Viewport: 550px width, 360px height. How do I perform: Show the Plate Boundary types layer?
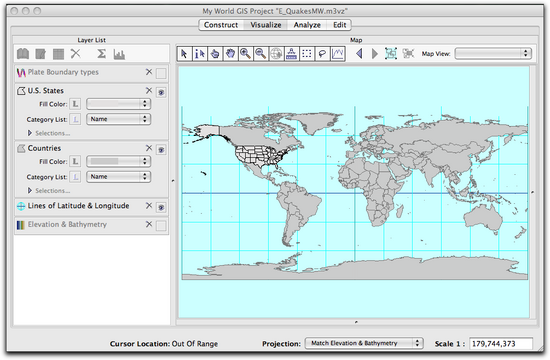click(x=161, y=73)
